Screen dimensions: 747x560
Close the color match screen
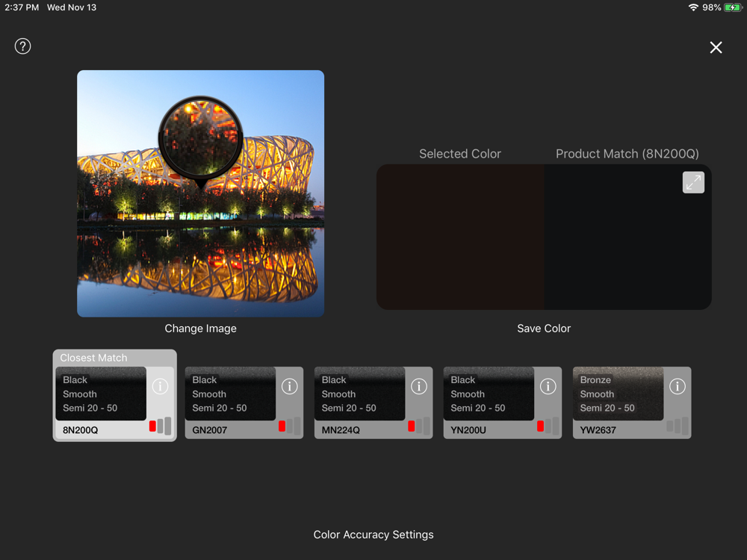click(716, 47)
